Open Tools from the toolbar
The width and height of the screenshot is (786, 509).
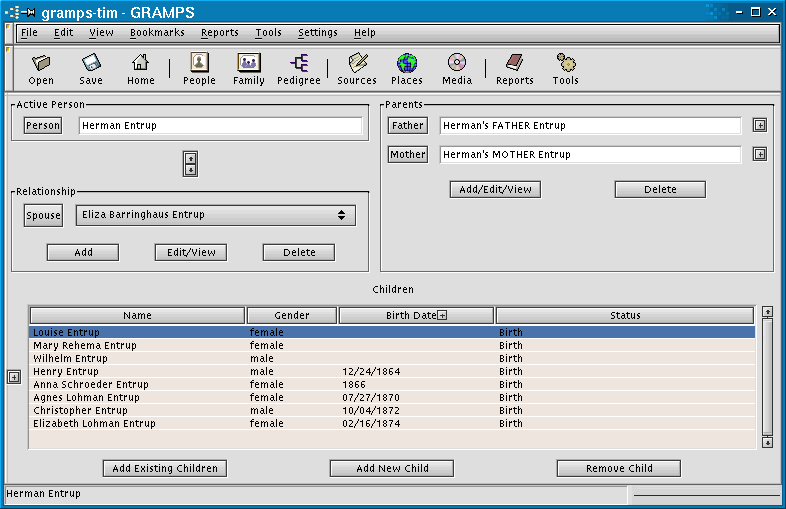tap(565, 69)
